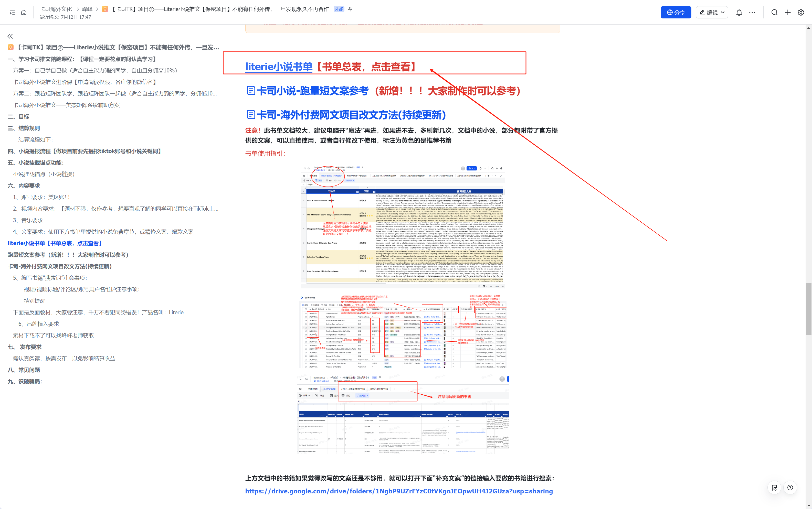Open third screenshot about weekly updated books
This screenshot has width=812, height=509.
coord(403,414)
